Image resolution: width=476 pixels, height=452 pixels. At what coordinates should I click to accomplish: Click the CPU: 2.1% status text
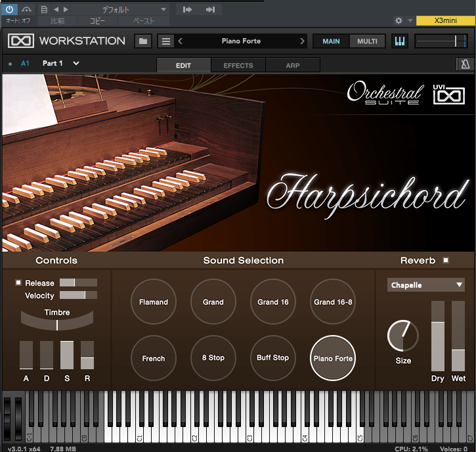[411, 449]
